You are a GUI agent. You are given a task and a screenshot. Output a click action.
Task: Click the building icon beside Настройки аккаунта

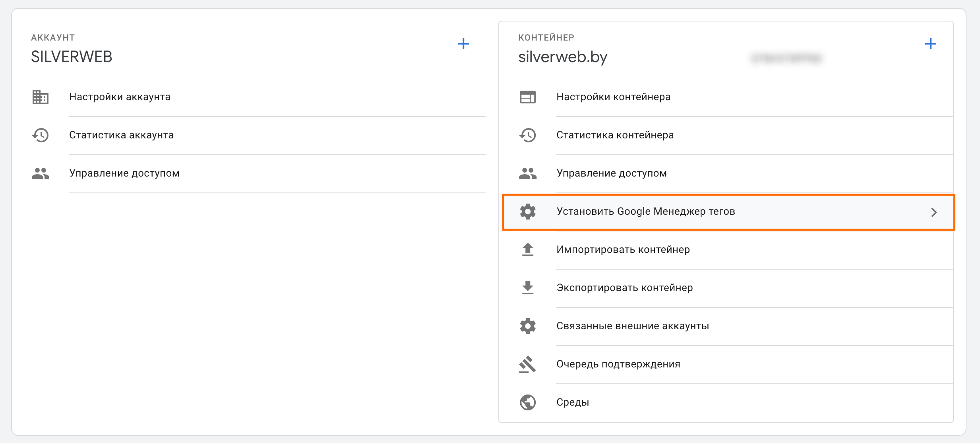(x=40, y=97)
